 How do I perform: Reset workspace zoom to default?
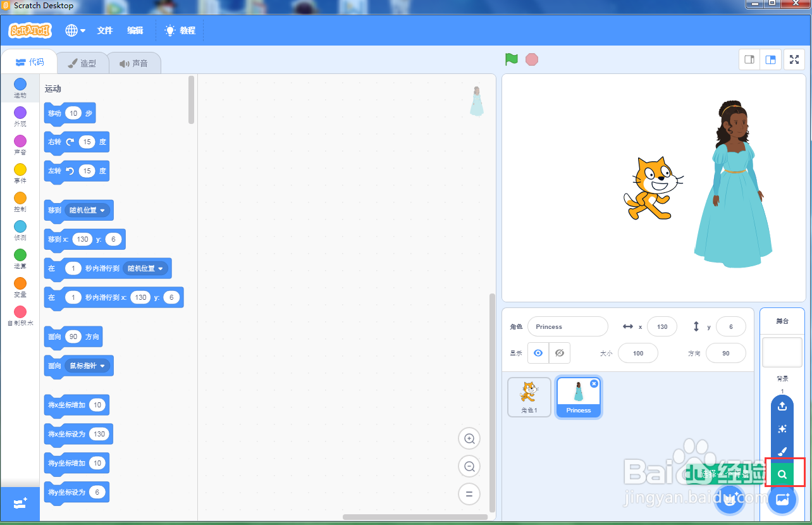469,495
